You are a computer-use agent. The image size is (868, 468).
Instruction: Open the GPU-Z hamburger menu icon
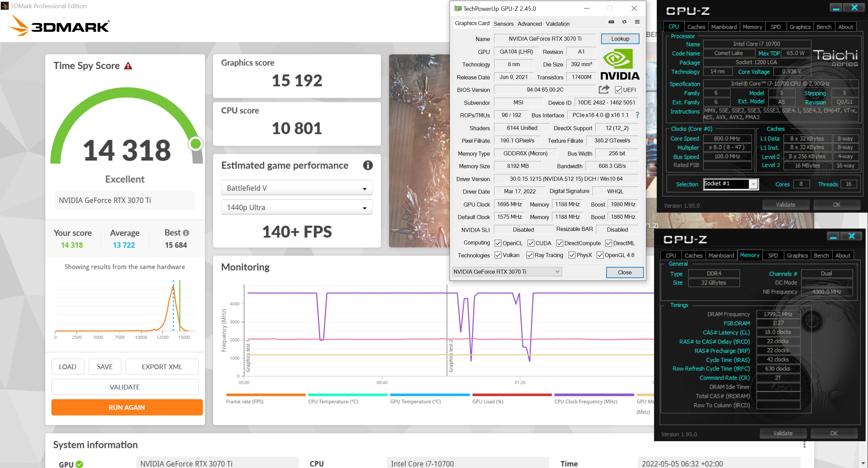click(637, 22)
